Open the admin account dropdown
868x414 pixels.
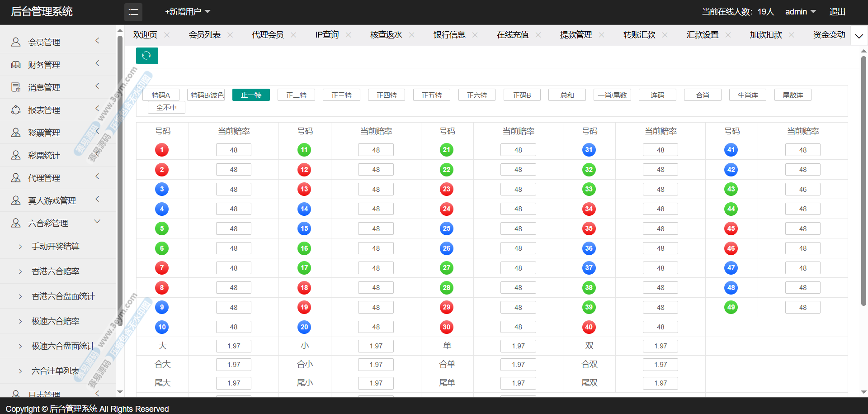pos(800,12)
